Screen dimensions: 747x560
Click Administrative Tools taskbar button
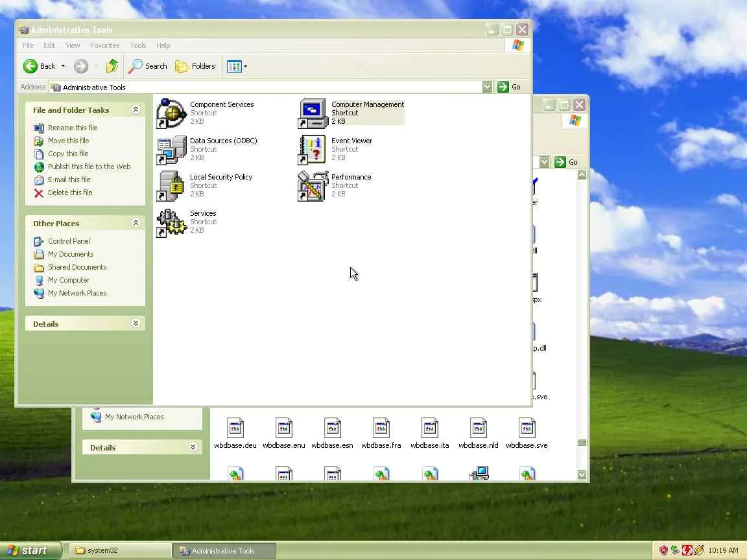pyautogui.click(x=224, y=550)
